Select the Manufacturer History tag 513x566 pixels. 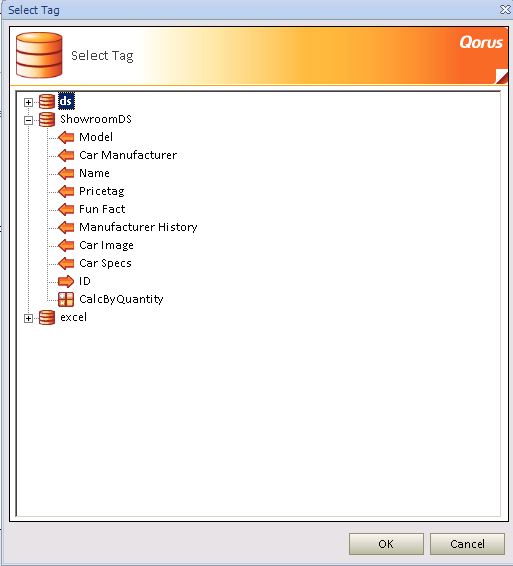tap(138, 227)
